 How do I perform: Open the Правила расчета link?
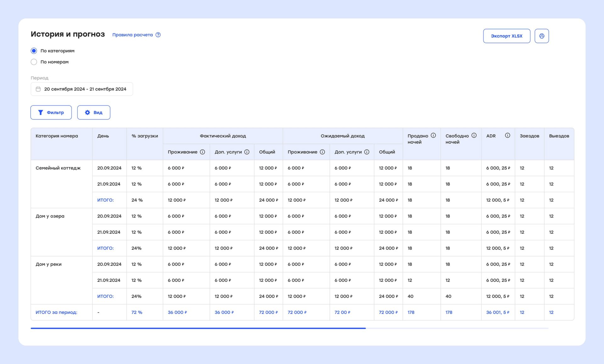[x=132, y=35]
